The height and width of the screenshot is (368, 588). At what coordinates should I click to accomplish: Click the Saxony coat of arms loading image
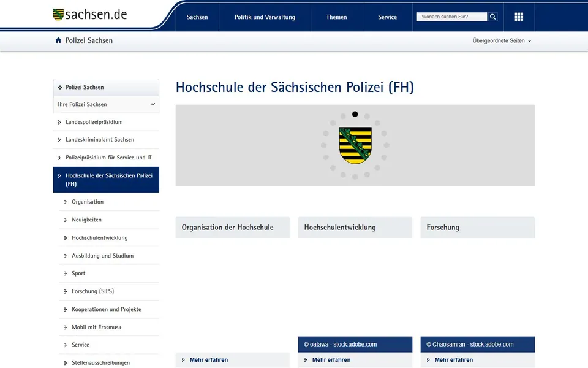[355, 145]
